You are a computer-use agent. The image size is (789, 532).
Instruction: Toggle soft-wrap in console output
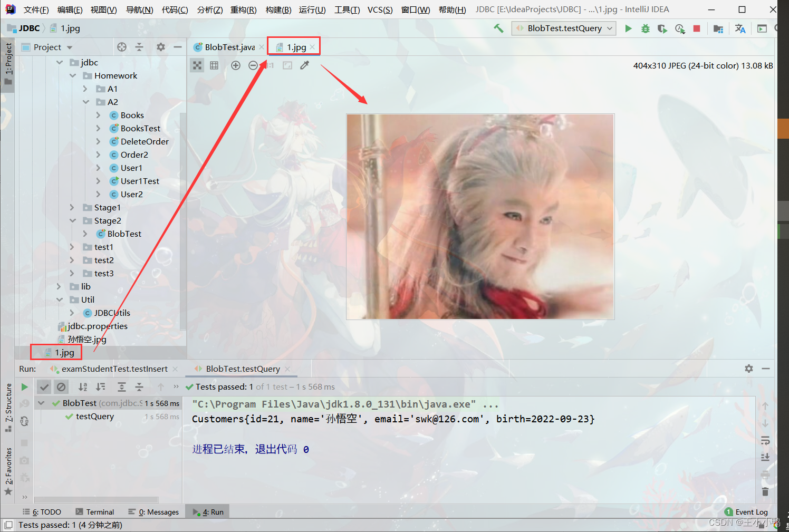pyautogui.click(x=765, y=441)
